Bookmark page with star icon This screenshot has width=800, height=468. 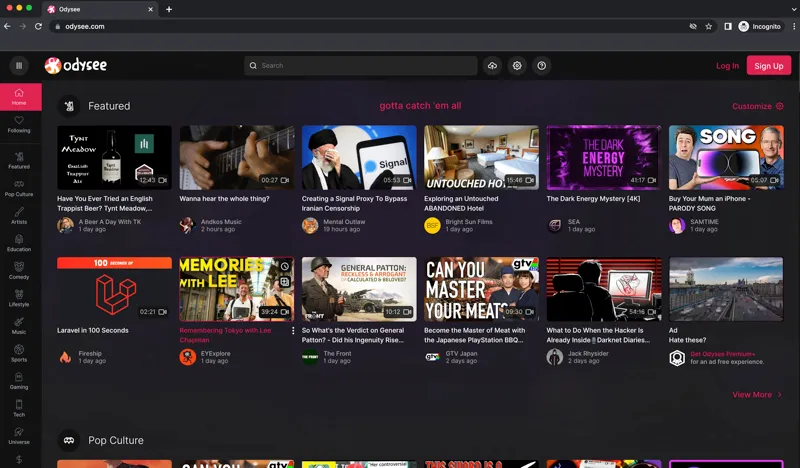point(709,26)
